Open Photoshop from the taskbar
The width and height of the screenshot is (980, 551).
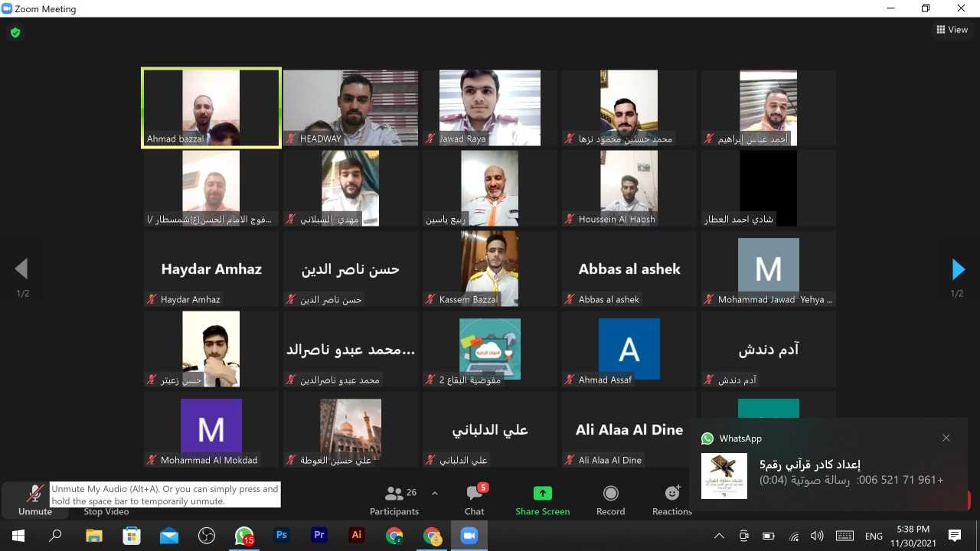(x=282, y=536)
